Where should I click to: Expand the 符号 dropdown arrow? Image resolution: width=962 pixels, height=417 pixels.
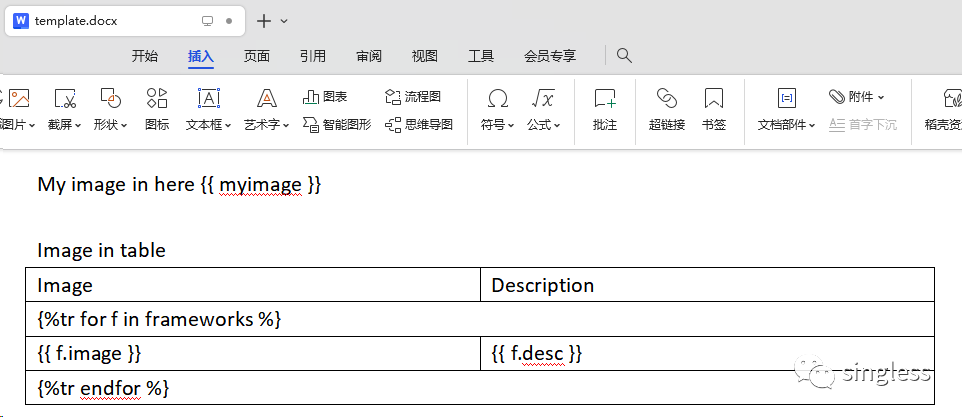click(x=511, y=126)
